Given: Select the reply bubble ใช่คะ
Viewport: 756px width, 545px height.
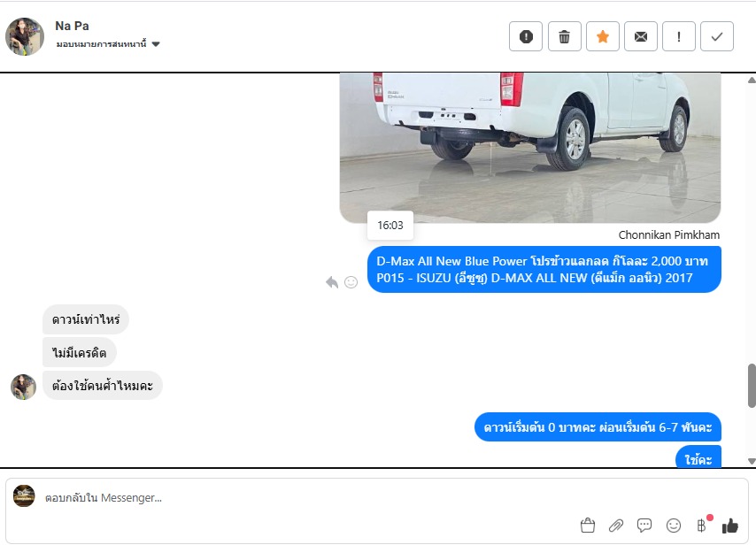Looking at the screenshot, I should point(698,457).
